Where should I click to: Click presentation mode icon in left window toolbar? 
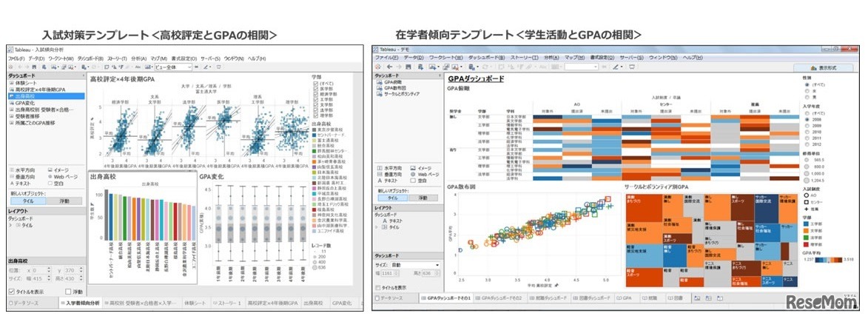(218, 67)
